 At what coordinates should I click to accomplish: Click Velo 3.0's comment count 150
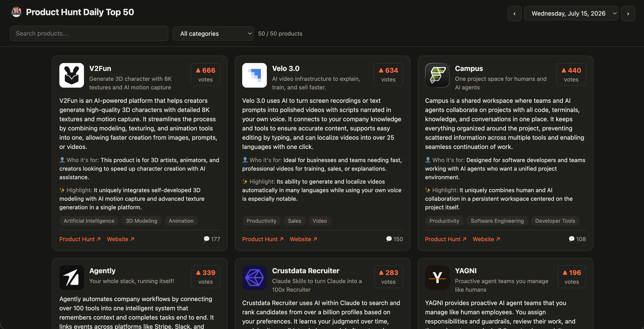coord(395,239)
